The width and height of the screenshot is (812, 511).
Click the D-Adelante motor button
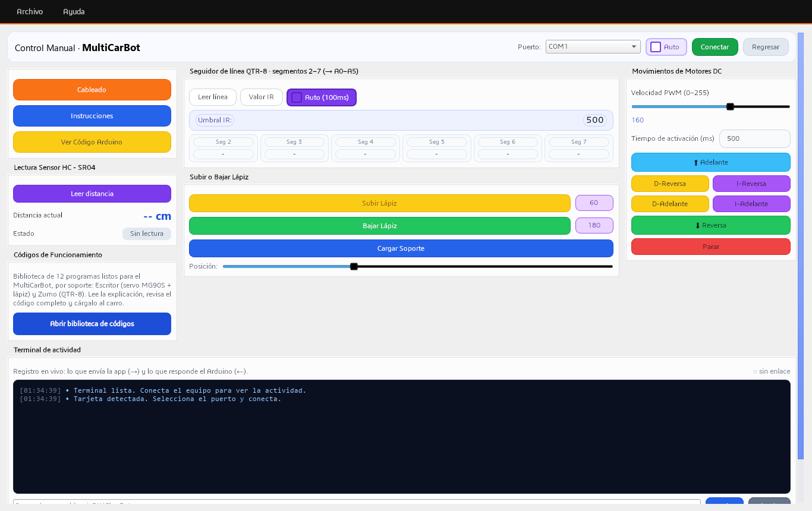click(x=670, y=204)
